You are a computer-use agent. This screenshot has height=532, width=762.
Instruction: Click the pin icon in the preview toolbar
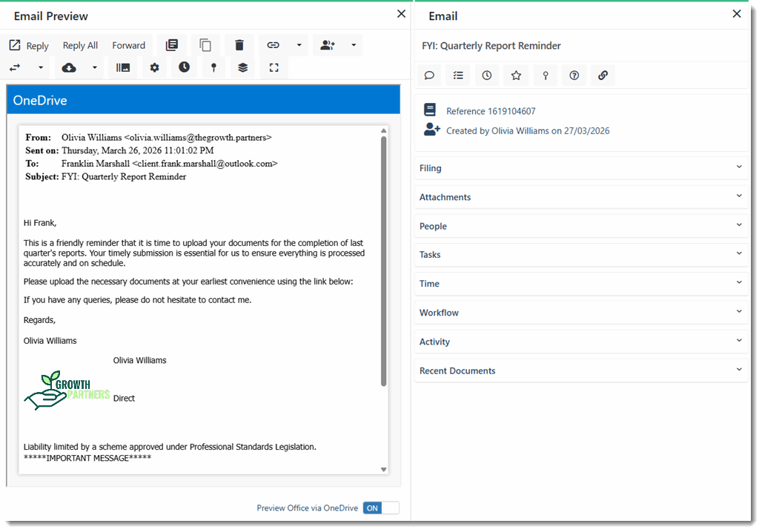[x=213, y=67]
